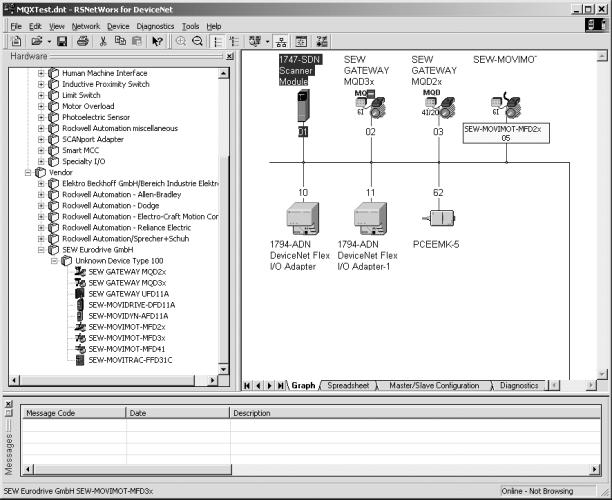The width and height of the screenshot is (612, 500).
Task: Open the Tools menu
Action: tap(190, 27)
